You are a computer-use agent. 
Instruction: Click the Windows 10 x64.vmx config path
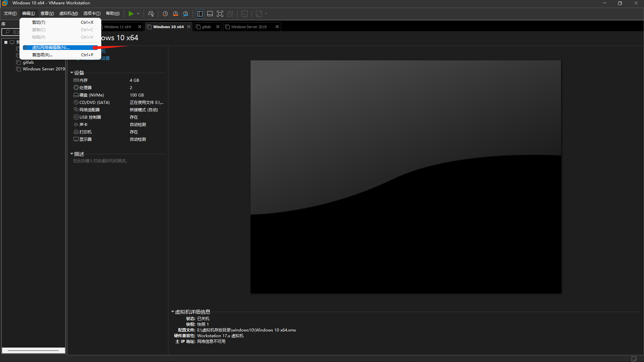tap(247, 330)
